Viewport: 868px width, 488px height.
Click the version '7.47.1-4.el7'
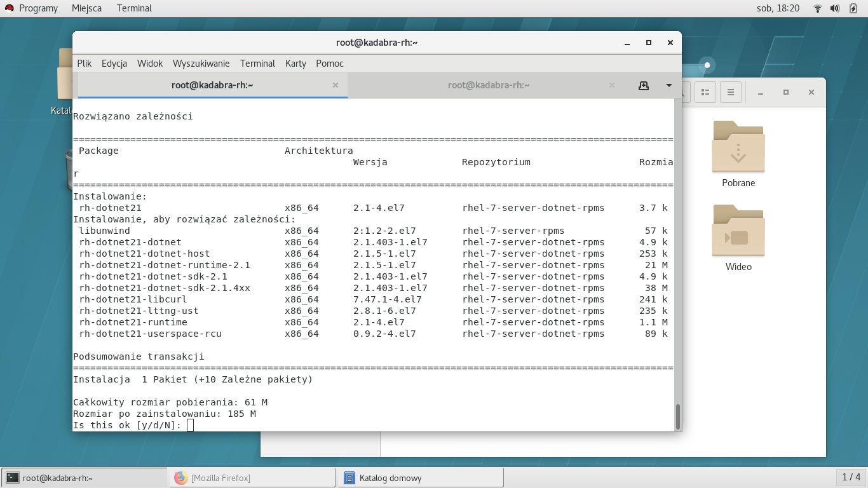point(388,299)
